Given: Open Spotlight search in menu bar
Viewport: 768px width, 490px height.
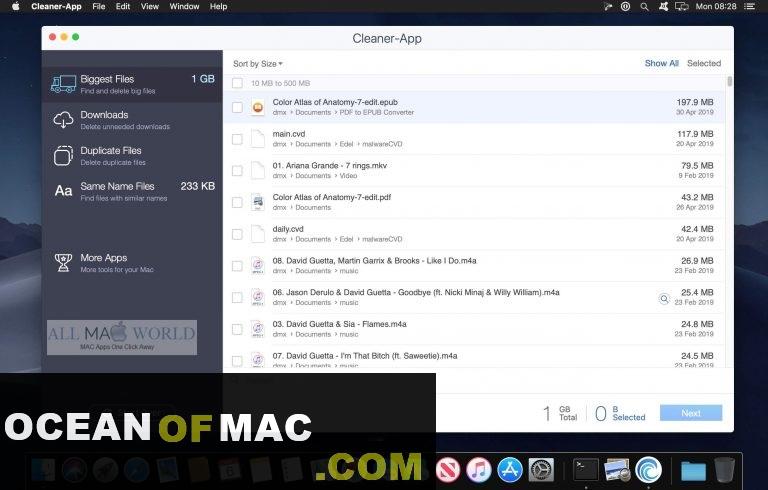Looking at the screenshot, I should point(645,6).
